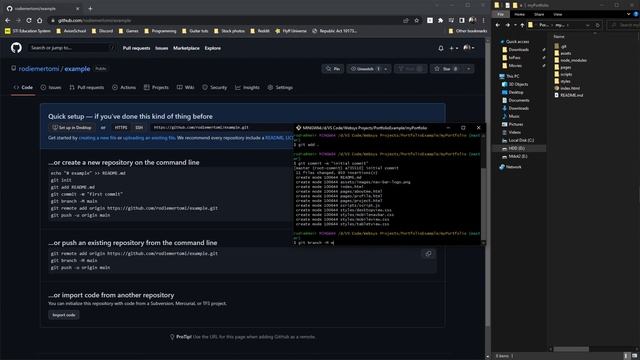This screenshot has height=360, width=640.
Task: Select the assets folder in File Explorer
Action: [x=562, y=53]
